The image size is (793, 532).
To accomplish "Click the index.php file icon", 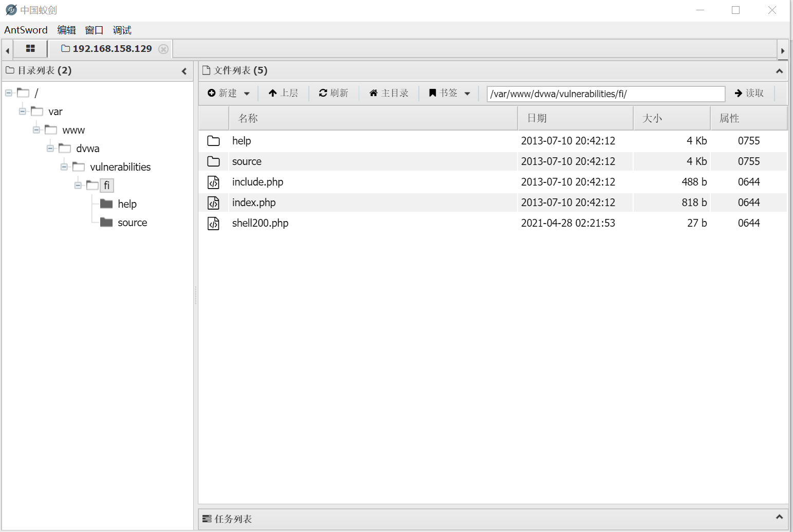I will [x=213, y=203].
